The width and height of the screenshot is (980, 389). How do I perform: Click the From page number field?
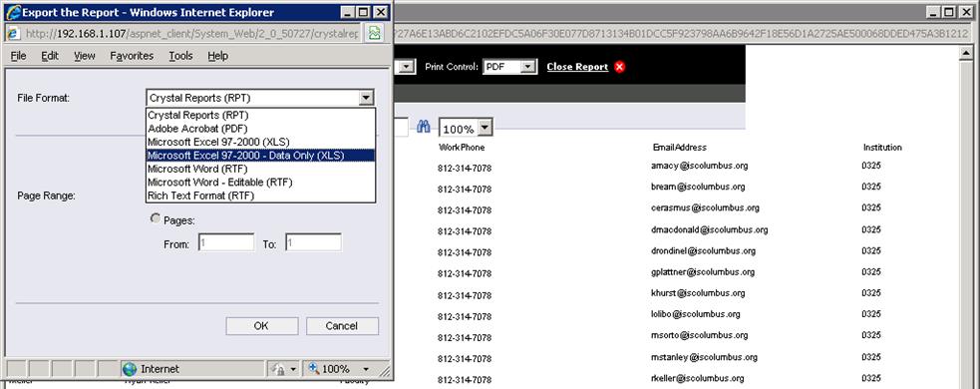(x=225, y=242)
